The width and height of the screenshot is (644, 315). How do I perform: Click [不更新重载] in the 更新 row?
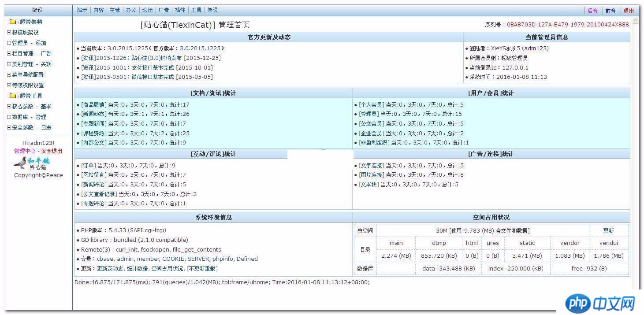[202, 268]
